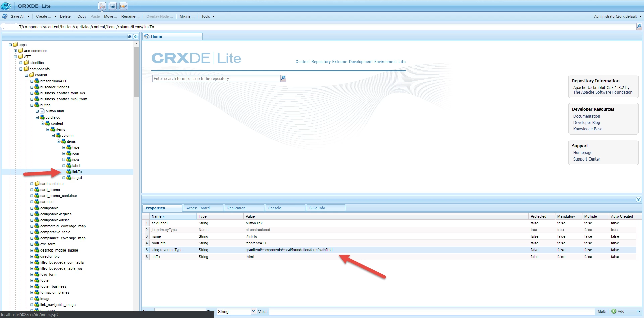This screenshot has height=318, width=644.
Task: Click the Mixins toolbar menu item
Action: coord(187,16)
